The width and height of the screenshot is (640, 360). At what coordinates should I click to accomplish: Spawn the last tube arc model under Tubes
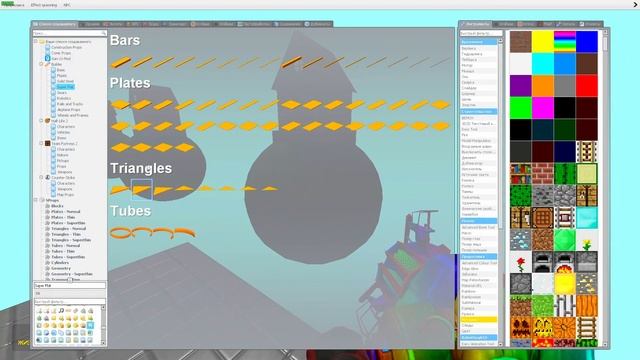tap(184, 233)
